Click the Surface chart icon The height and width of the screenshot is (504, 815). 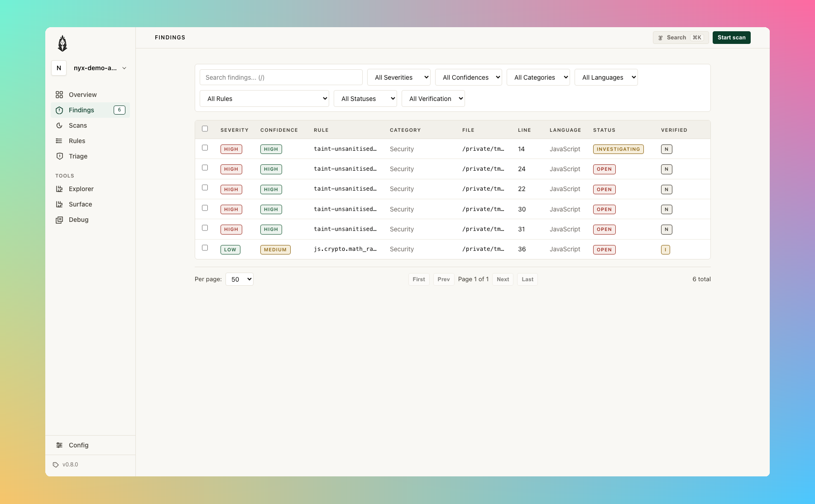click(59, 204)
